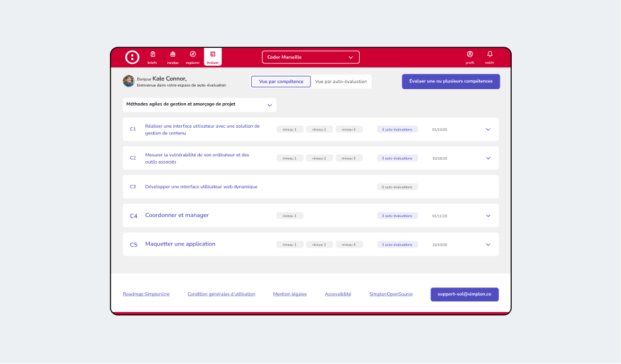Open the Mention légales link
The height and width of the screenshot is (364, 621).
click(x=289, y=294)
